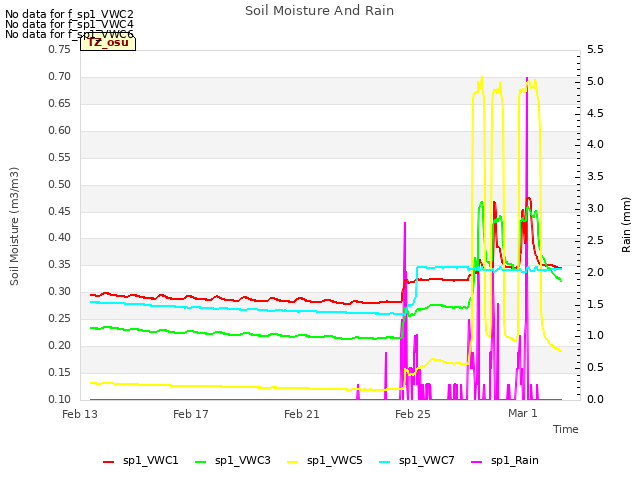This screenshot has width=640, height=480.
Task: Click the 1.5 rain axis tick label
Action: pos(596,304)
